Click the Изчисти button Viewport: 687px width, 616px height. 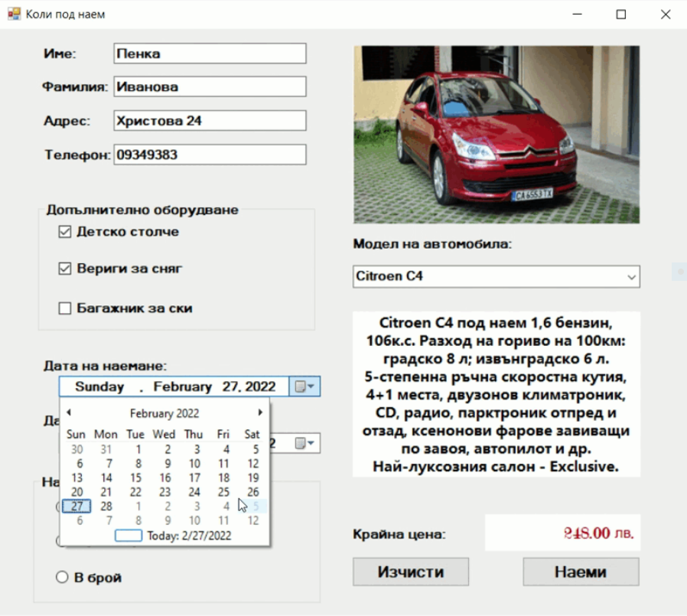(x=411, y=572)
